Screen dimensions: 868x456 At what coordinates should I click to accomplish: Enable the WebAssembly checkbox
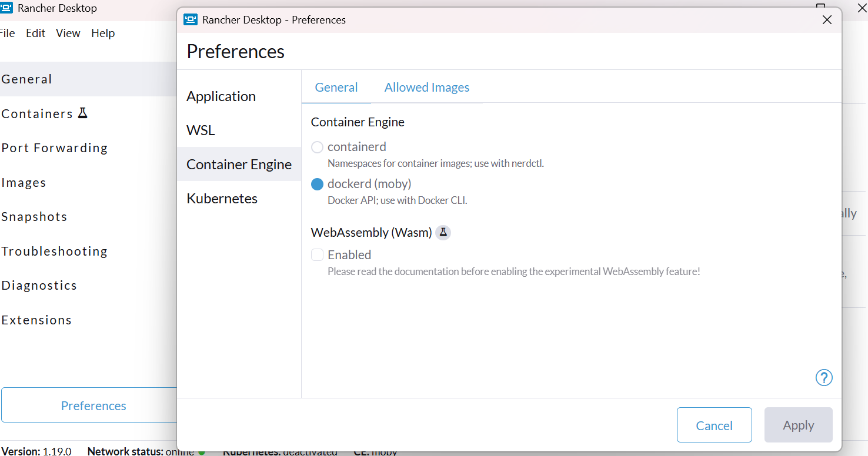[x=318, y=254]
